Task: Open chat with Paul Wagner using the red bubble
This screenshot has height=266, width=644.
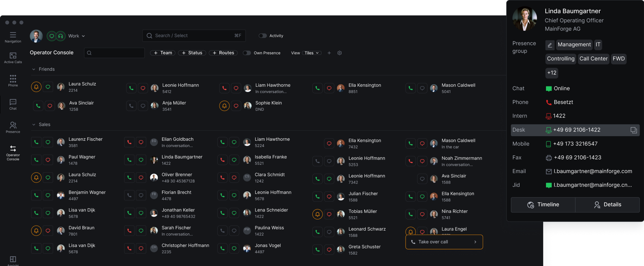Action: click(48, 160)
